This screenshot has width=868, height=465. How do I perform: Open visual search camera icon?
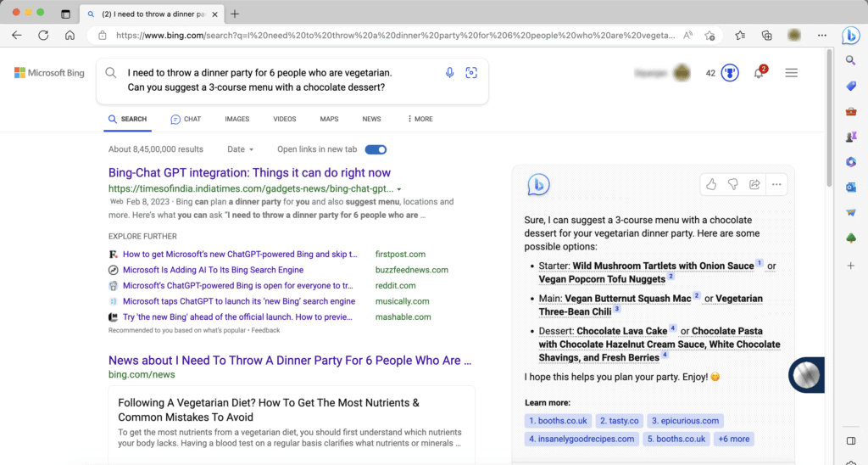471,73
